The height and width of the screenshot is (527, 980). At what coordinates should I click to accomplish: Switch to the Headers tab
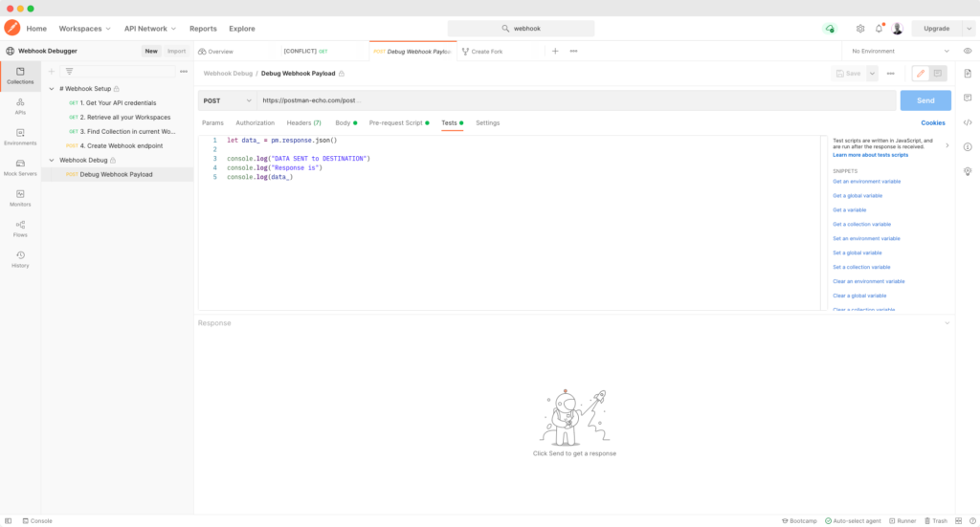(x=303, y=123)
